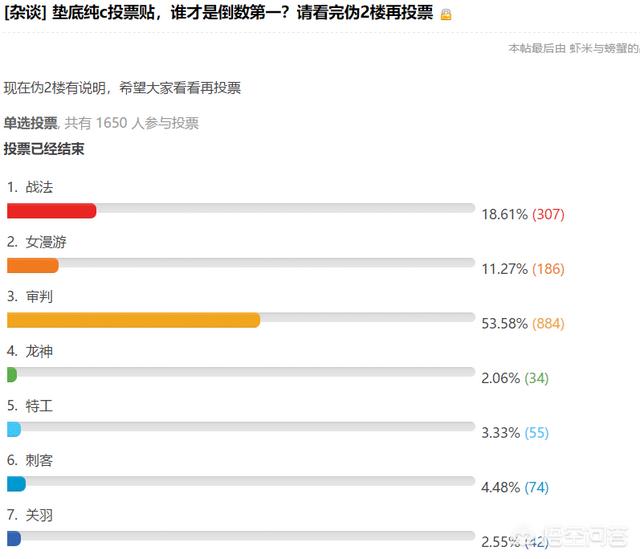Select poll option 6. 刺客
Screen dimensions: 640x559
tap(30, 460)
